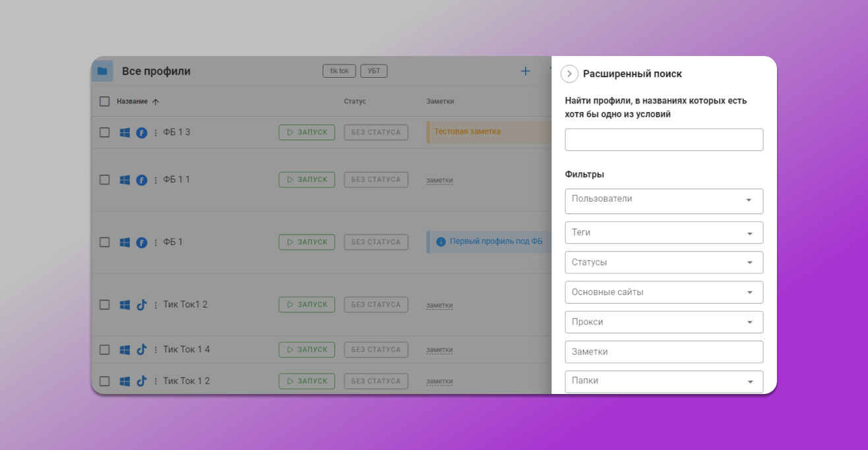Select the Тик Ток 1 2 profile checkbox
This screenshot has width=868, height=450.
click(104, 381)
